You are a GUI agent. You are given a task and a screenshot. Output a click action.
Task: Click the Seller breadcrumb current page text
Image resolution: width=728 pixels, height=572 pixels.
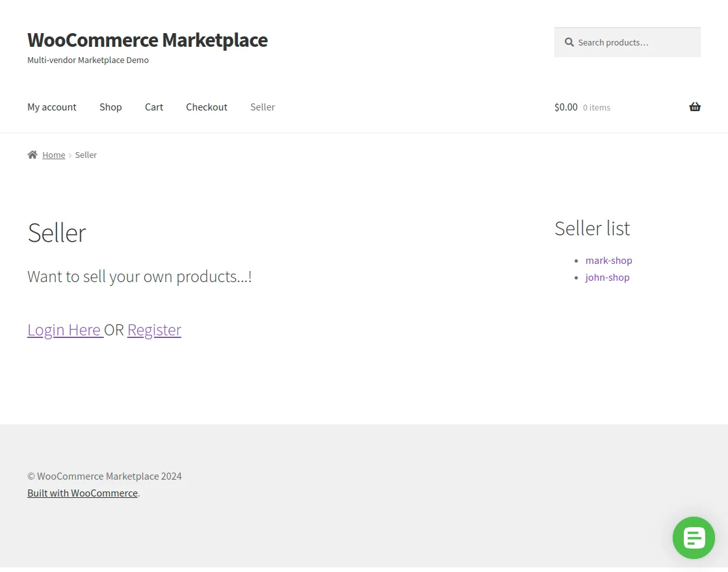click(86, 155)
